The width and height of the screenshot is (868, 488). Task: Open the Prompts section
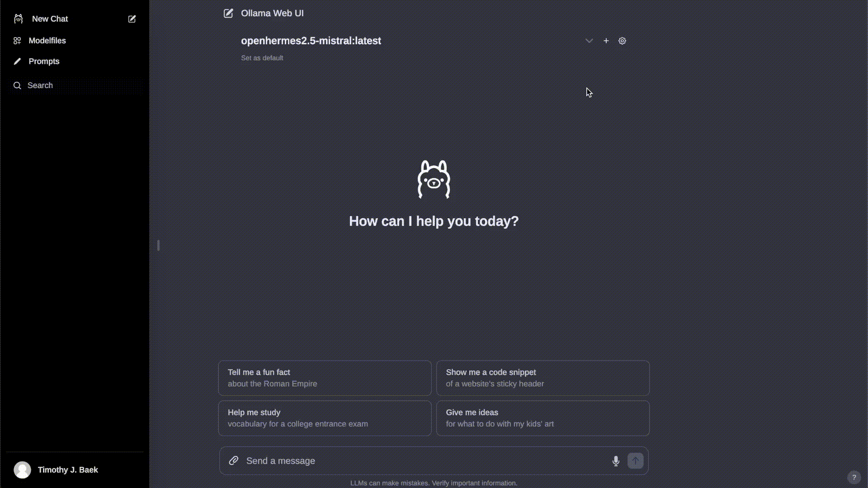[x=43, y=61]
